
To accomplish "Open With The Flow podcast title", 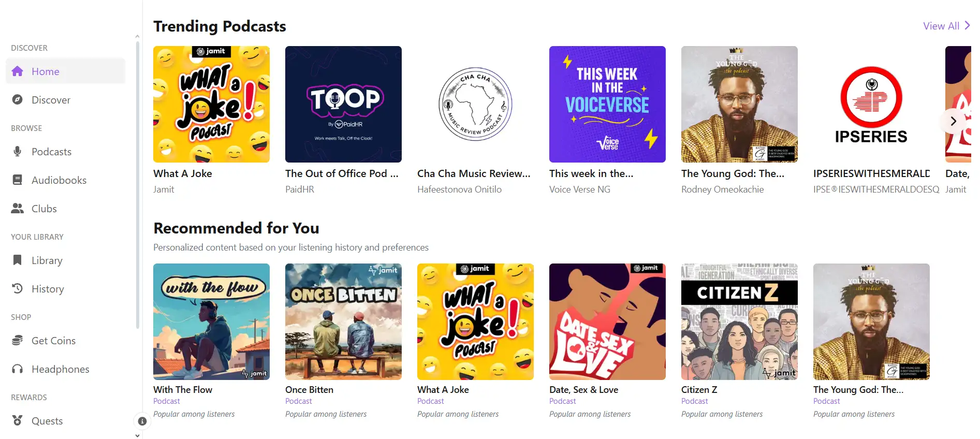I will (183, 390).
